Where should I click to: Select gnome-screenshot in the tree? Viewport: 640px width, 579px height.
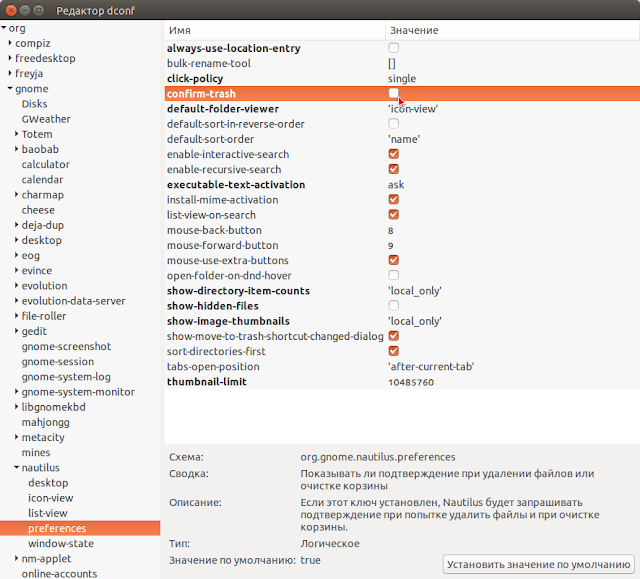tap(66, 346)
